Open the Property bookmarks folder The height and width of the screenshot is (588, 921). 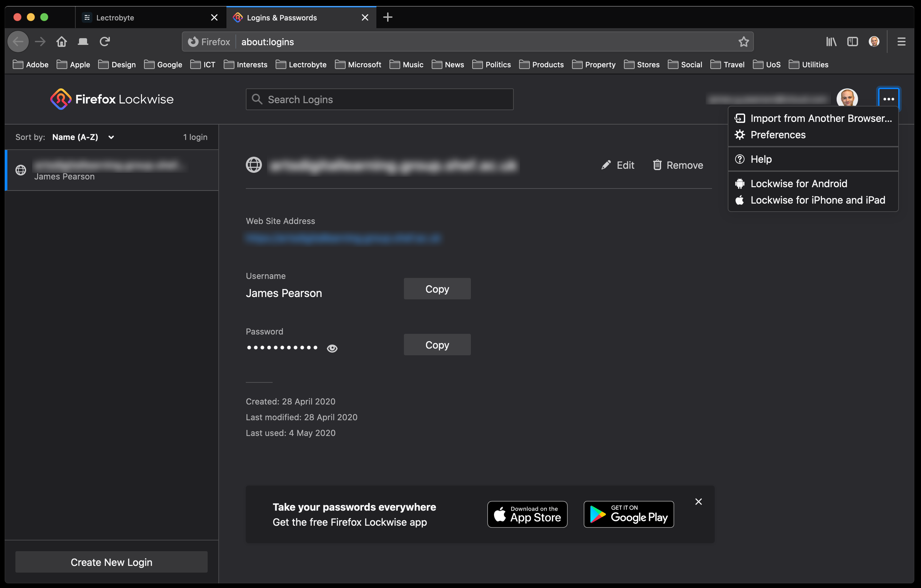coord(593,64)
